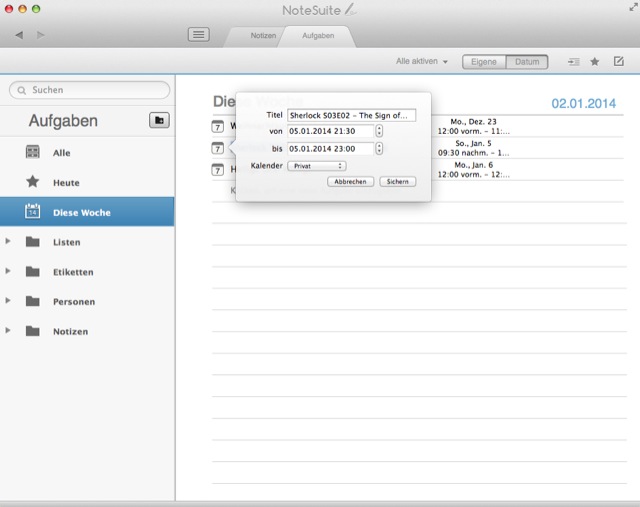Screen dimensions: 640x507
Task: Expand the Listen folder in the sidebar
Action: click(x=8, y=242)
